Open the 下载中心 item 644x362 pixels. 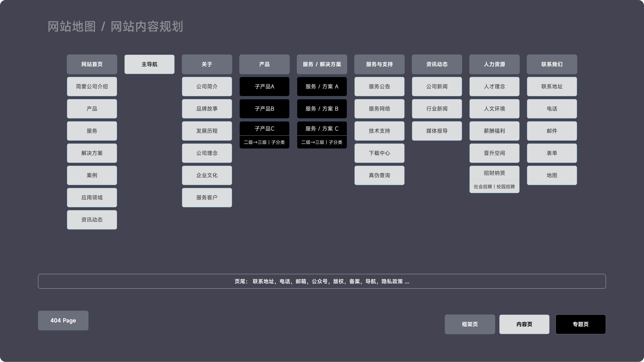(x=379, y=153)
